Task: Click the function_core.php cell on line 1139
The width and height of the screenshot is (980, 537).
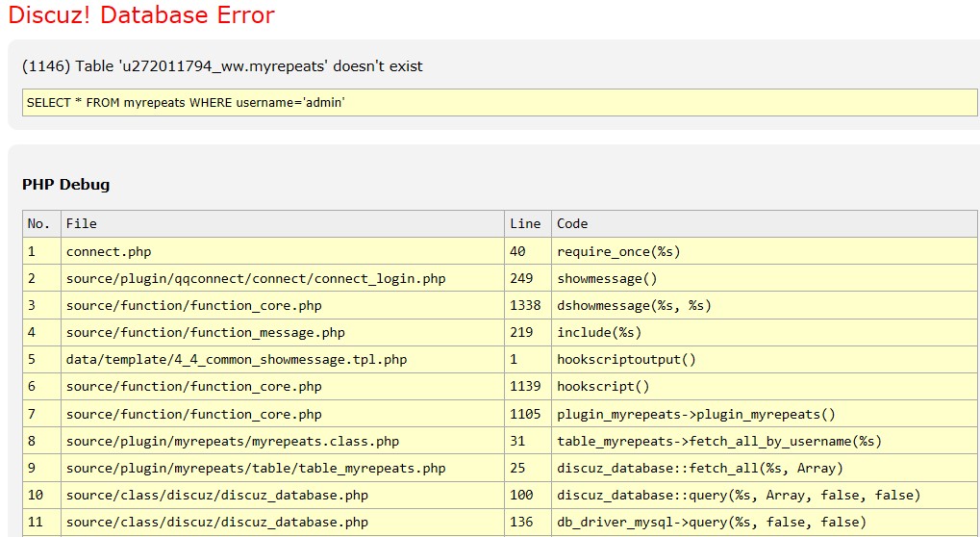Action: click(x=283, y=386)
